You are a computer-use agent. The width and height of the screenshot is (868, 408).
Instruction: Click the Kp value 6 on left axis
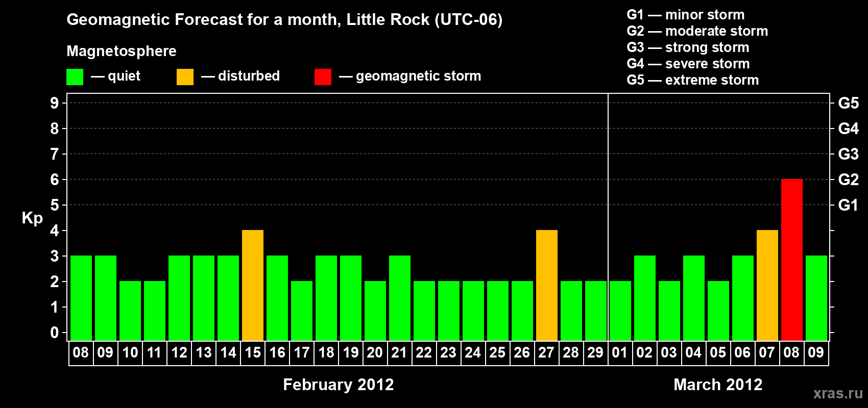(55, 180)
